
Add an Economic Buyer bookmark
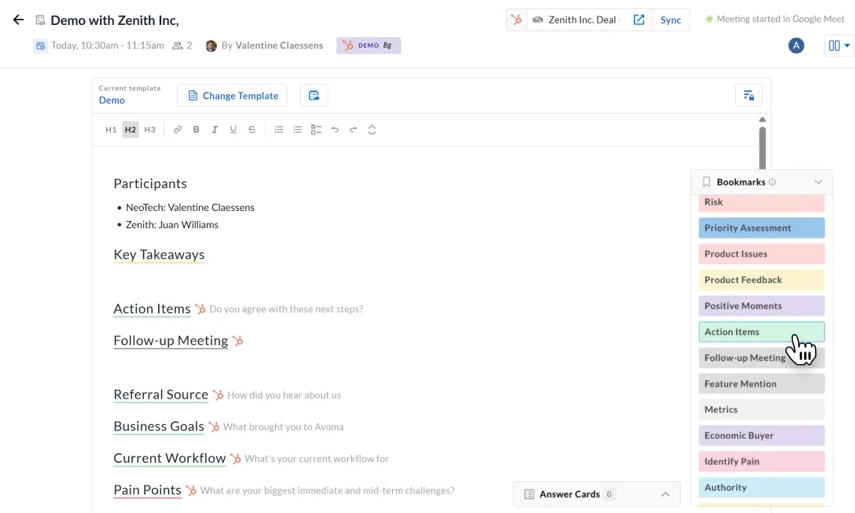(x=762, y=436)
